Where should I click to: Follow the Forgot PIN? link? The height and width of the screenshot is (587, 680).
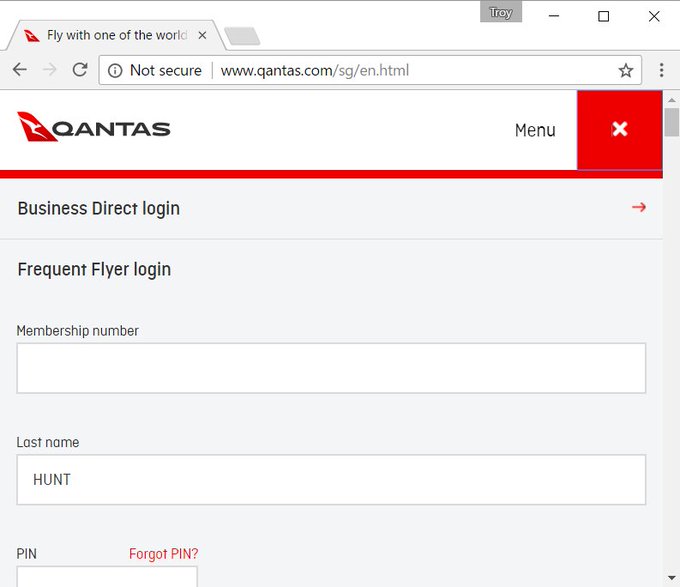click(163, 554)
